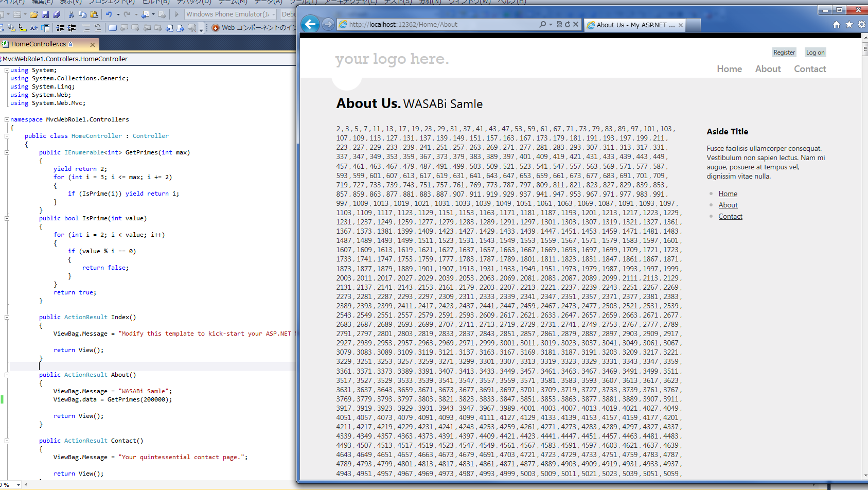Collapse the IsPrime method outline
Screen dimensions: 868x490
[x=7, y=218]
